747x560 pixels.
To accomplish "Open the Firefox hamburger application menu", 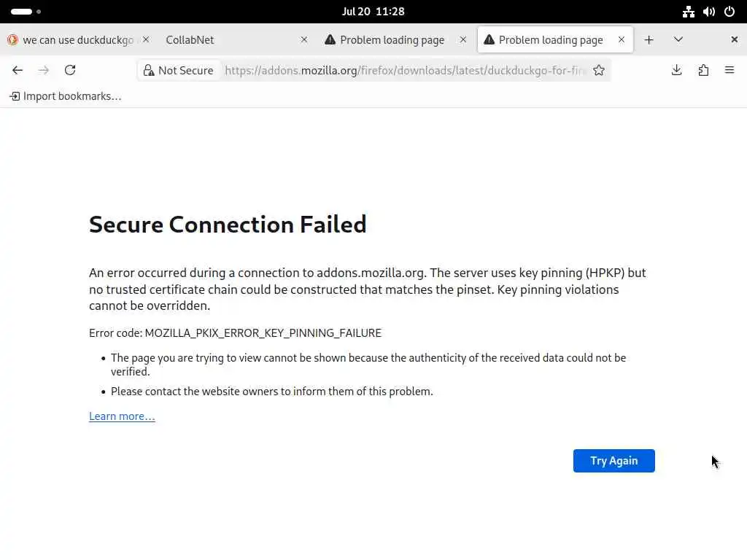I will click(729, 70).
